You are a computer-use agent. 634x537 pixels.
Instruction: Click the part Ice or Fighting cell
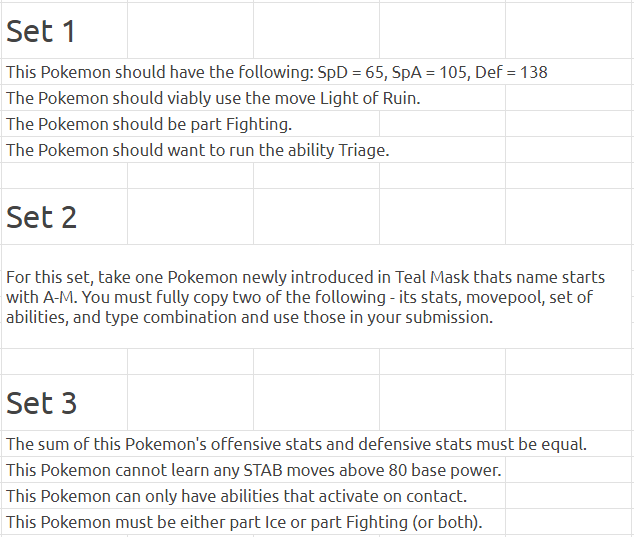(x=253, y=522)
